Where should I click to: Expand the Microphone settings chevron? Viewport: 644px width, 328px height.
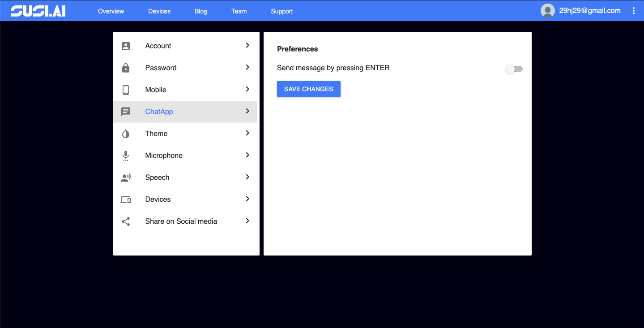(247, 155)
